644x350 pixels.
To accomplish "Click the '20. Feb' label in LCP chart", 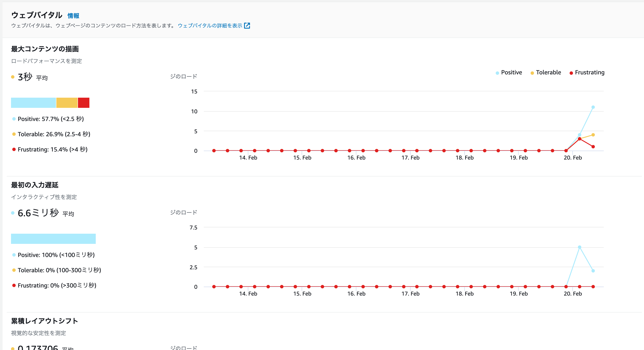I will pyautogui.click(x=573, y=158).
